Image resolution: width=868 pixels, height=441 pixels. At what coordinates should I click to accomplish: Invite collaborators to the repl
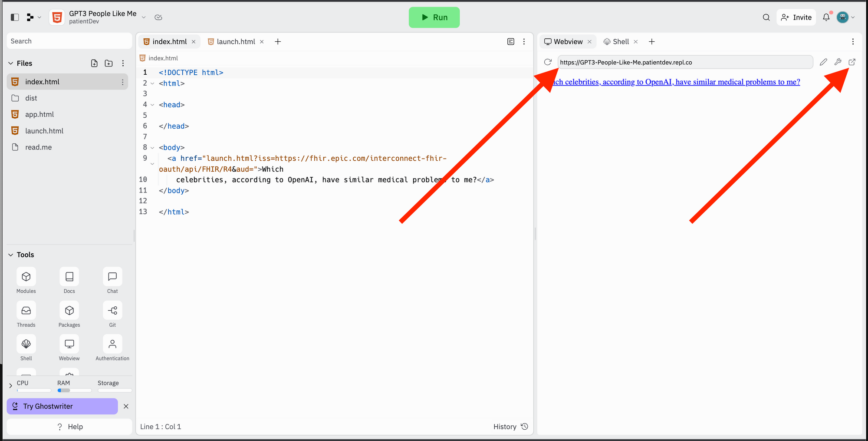click(796, 17)
